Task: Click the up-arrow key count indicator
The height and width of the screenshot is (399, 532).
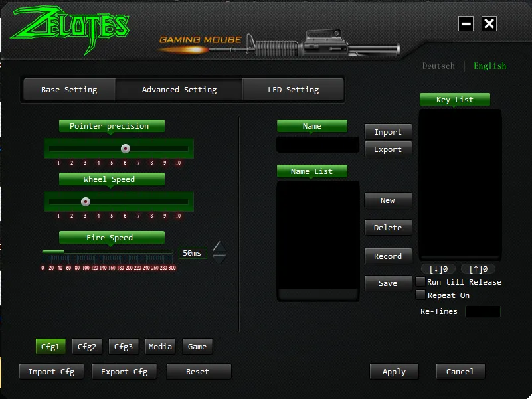Action: coord(478,269)
